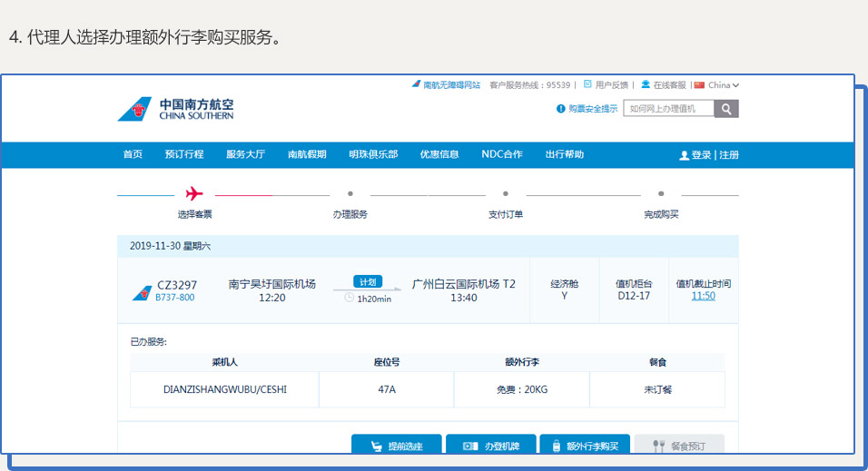The height and width of the screenshot is (471, 868).
Task: Click the 用户反馈 feedback icon
Action: 587,84
